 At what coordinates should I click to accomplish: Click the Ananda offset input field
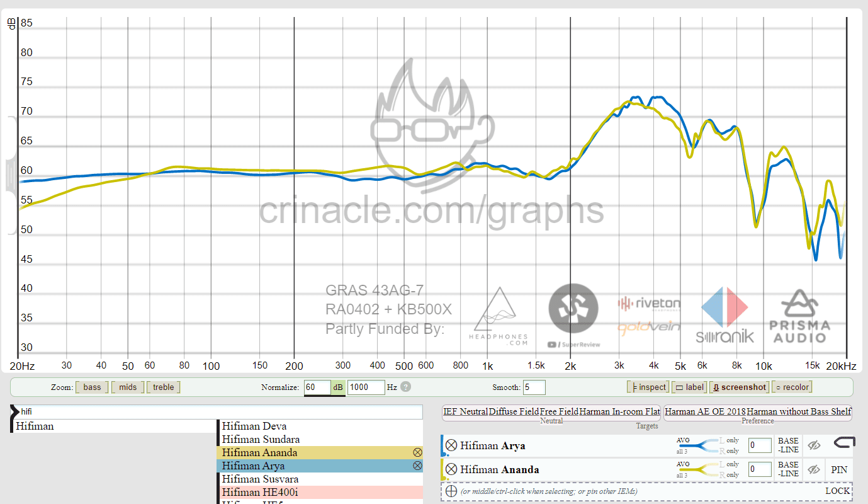(x=760, y=469)
